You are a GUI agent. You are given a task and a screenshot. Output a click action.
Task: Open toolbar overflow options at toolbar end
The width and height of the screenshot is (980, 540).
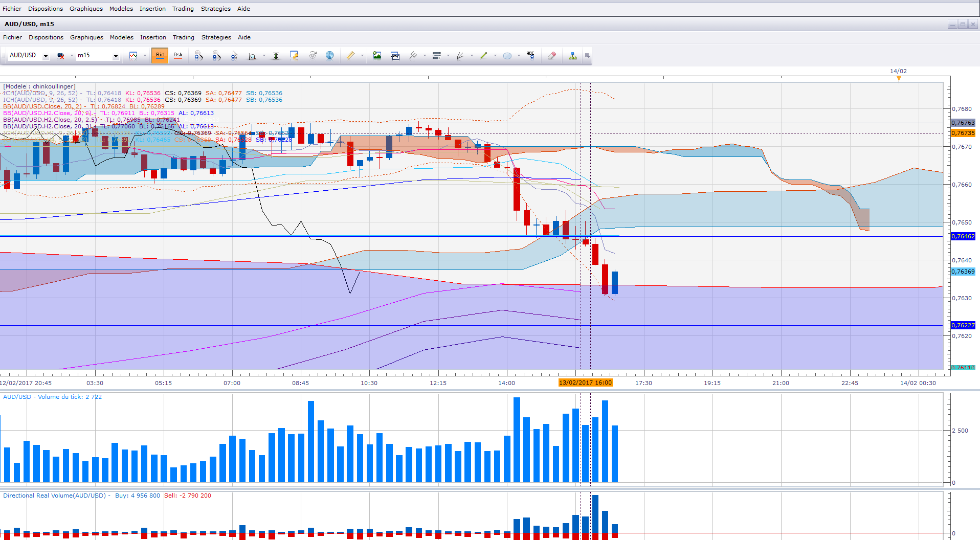[587, 56]
